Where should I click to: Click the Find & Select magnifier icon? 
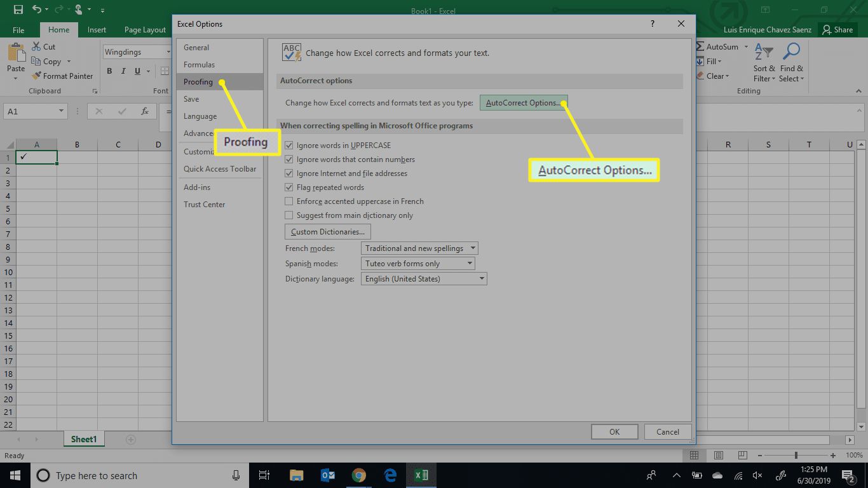click(791, 52)
